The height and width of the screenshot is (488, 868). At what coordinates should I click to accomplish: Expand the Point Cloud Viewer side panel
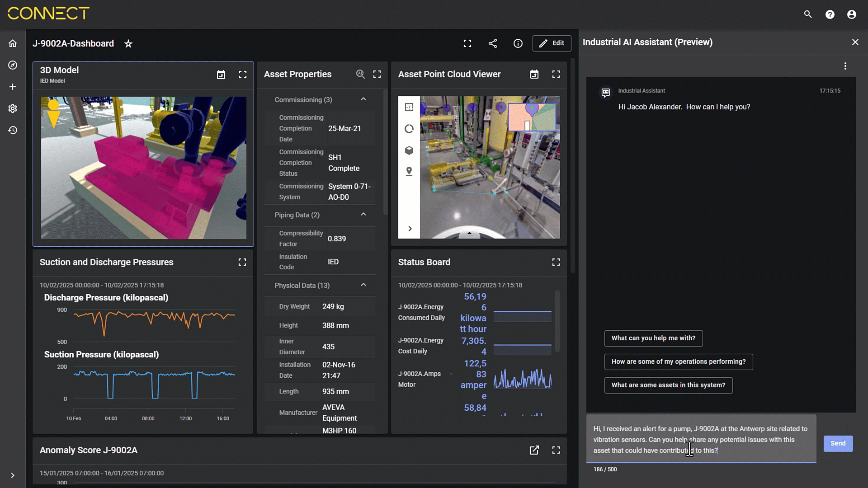[409, 229]
